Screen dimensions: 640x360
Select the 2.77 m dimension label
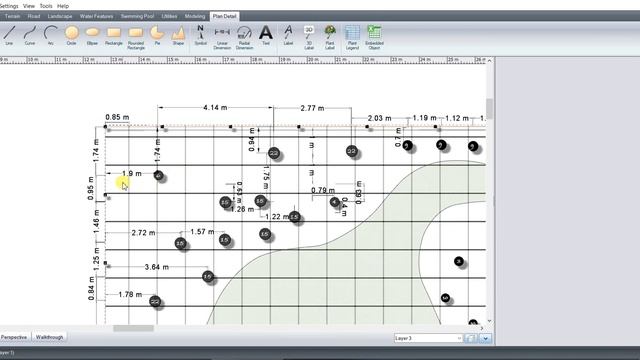click(312, 108)
